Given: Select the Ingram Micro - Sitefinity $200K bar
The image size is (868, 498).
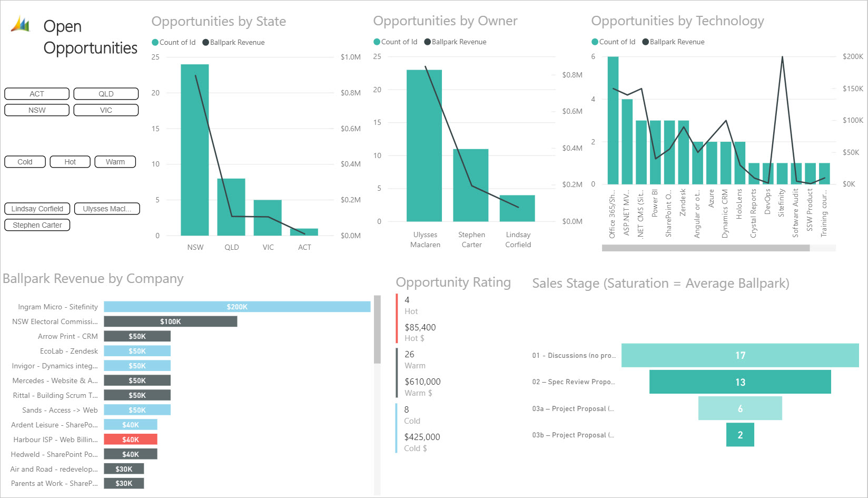Looking at the screenshot, I should point(237,307).
